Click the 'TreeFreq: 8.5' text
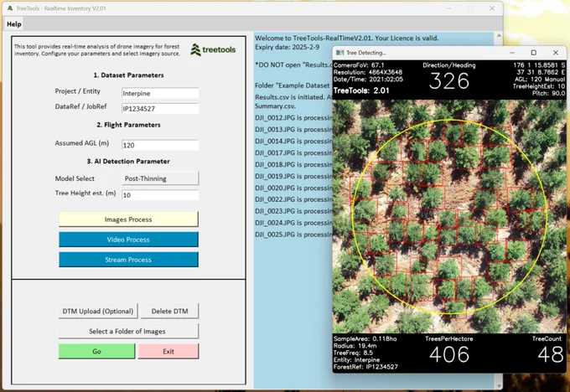 tap(353, 353)
